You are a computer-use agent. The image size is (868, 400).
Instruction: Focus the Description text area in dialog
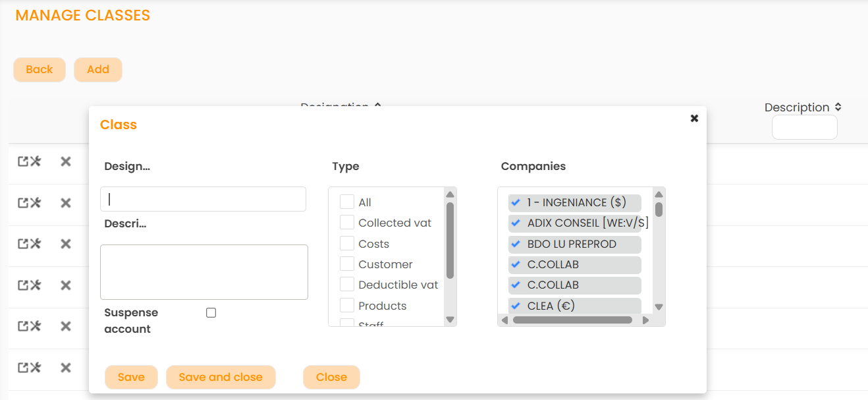203,272
